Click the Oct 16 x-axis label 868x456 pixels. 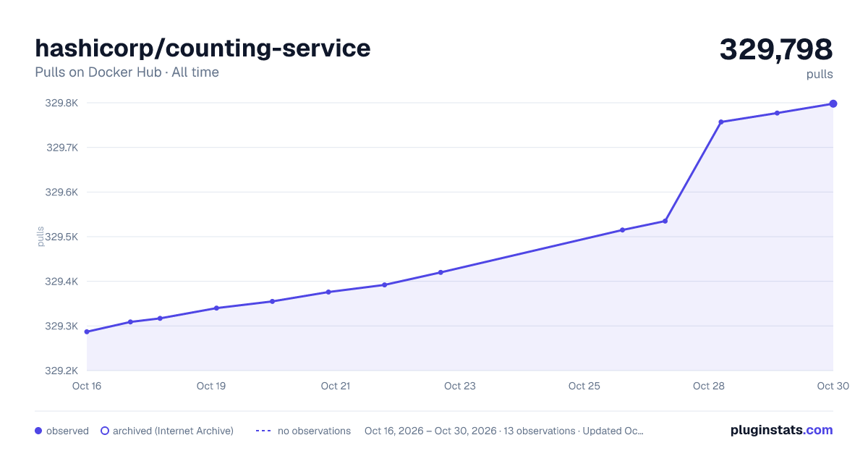tap(87, 386)
